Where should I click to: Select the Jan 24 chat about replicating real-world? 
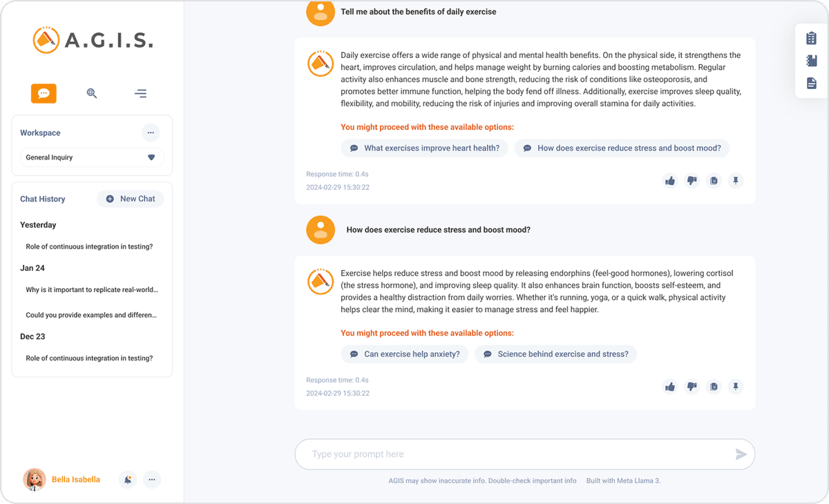point(92,290)
